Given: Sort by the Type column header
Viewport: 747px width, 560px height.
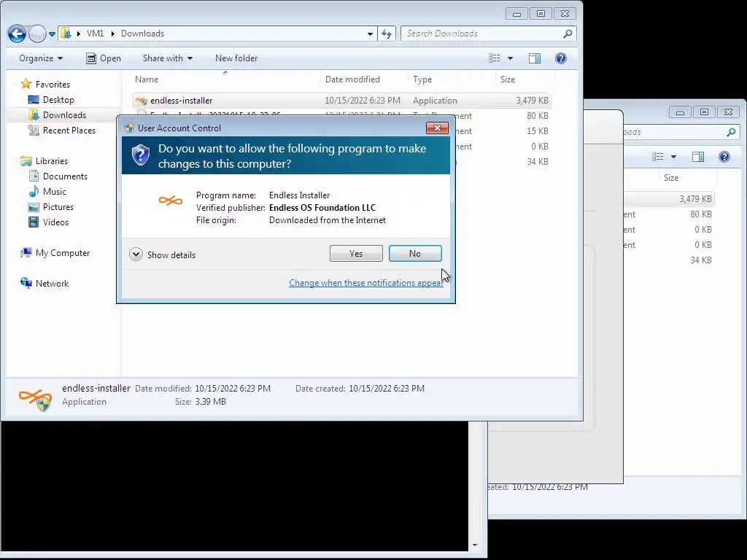Looking at the screenshot, I should pyautogui.click(x=451, y=79).
